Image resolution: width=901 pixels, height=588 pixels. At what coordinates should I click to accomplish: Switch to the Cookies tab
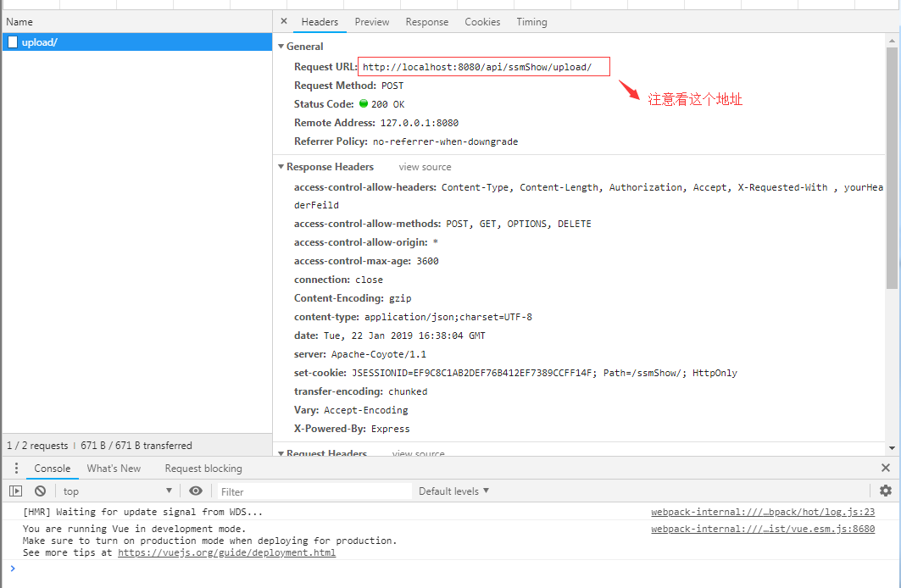tap(482, 21)
